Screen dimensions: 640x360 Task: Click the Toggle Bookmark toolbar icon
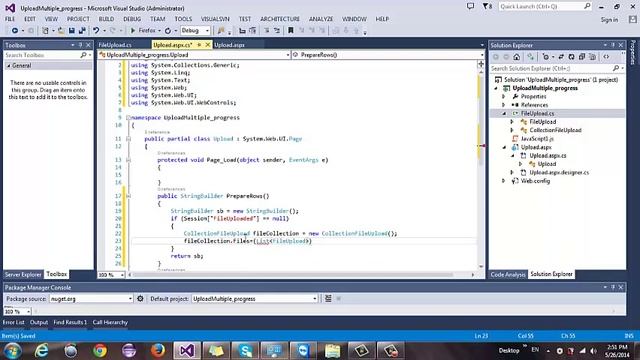pyautogui.click(x=291, y=31)
